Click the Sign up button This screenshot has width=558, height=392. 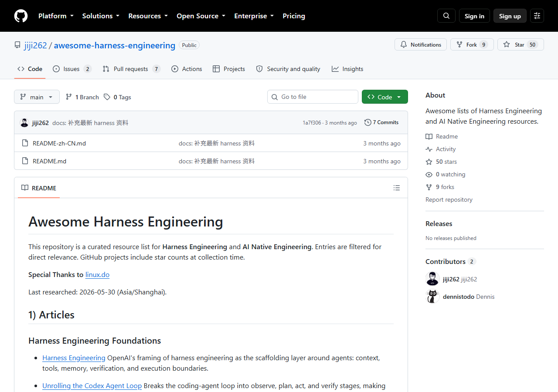pyautogui.click(x=510, y=16)
